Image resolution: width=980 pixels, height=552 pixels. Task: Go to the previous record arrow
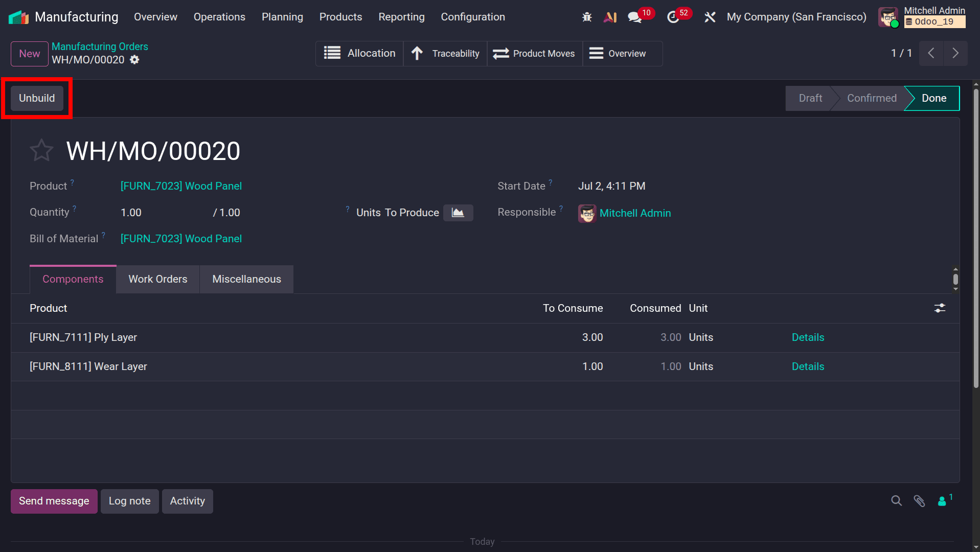[931, 53]
